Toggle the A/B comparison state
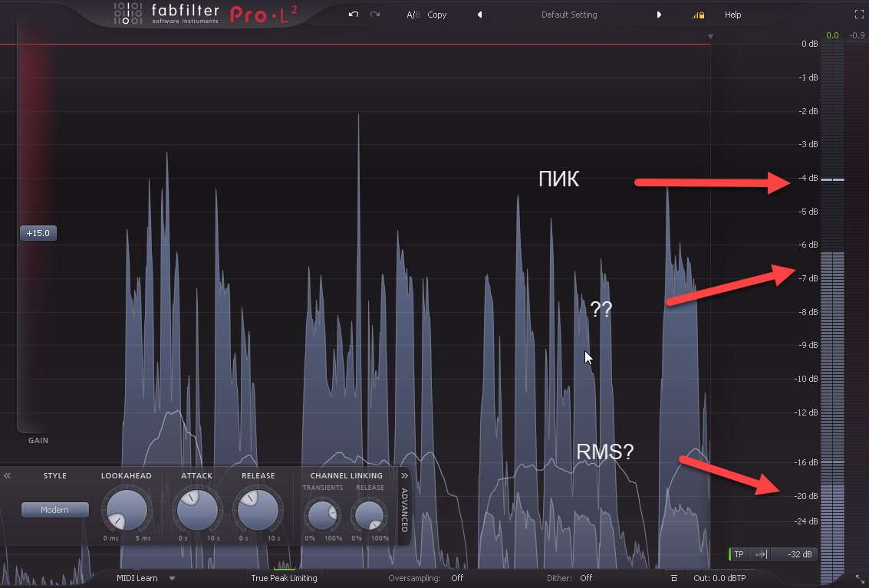Viewport: 869px width, 588px height. [x=413, y=15]
